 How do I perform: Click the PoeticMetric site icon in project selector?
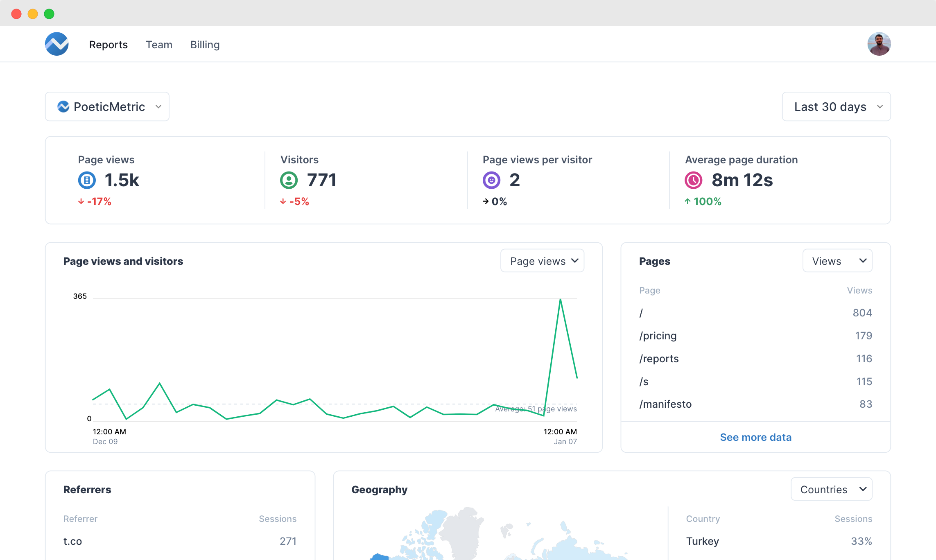pyautogui.click(x=63, y=106)
